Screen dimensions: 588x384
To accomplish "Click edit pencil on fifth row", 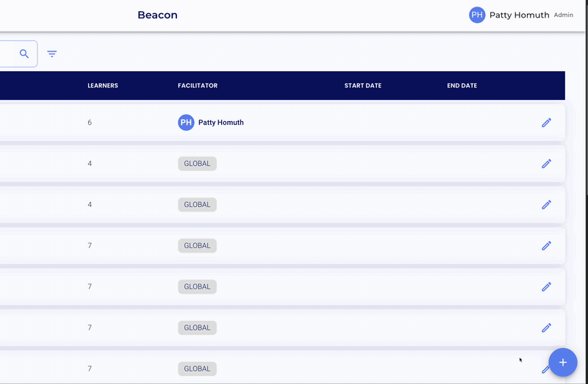I will pyautogui.click(x=546, y=287).
